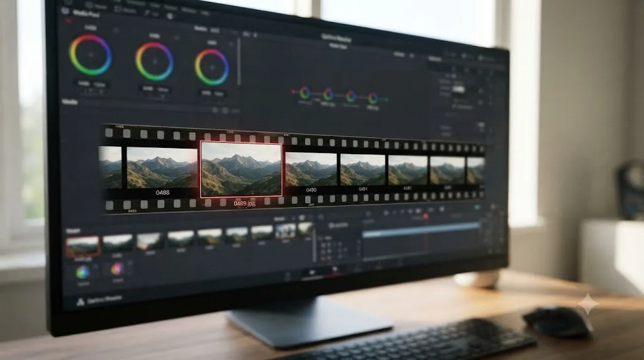Click the right color-circle icon below thumbnails

pyautogui.click(x=118, y=269)
